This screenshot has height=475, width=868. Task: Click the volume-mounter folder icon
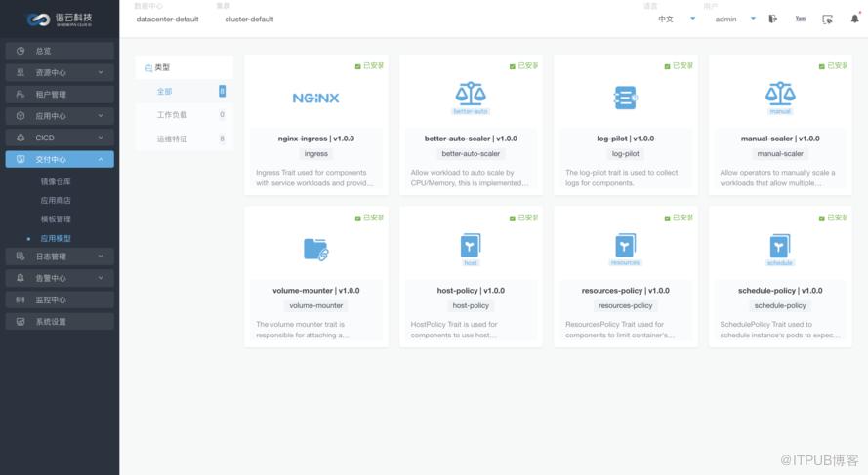[x=316, y=250]
